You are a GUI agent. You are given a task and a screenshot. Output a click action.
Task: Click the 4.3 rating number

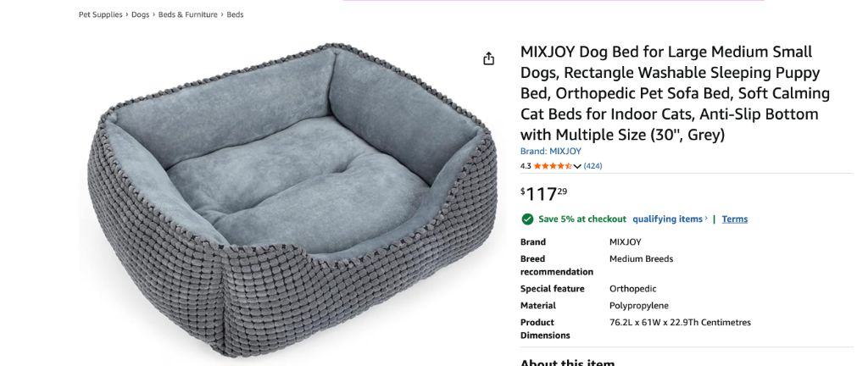(526, 166)
